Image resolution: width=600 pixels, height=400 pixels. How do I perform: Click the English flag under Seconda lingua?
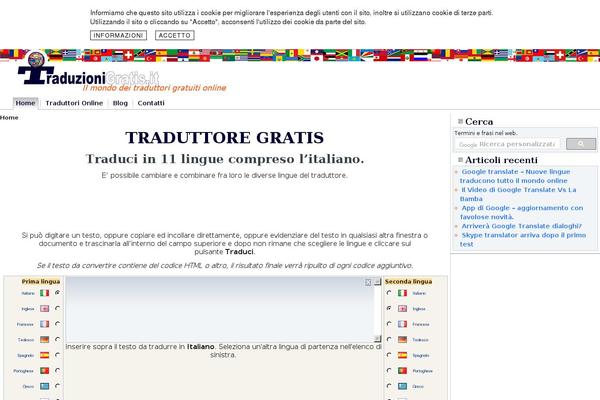coord(402,309)
